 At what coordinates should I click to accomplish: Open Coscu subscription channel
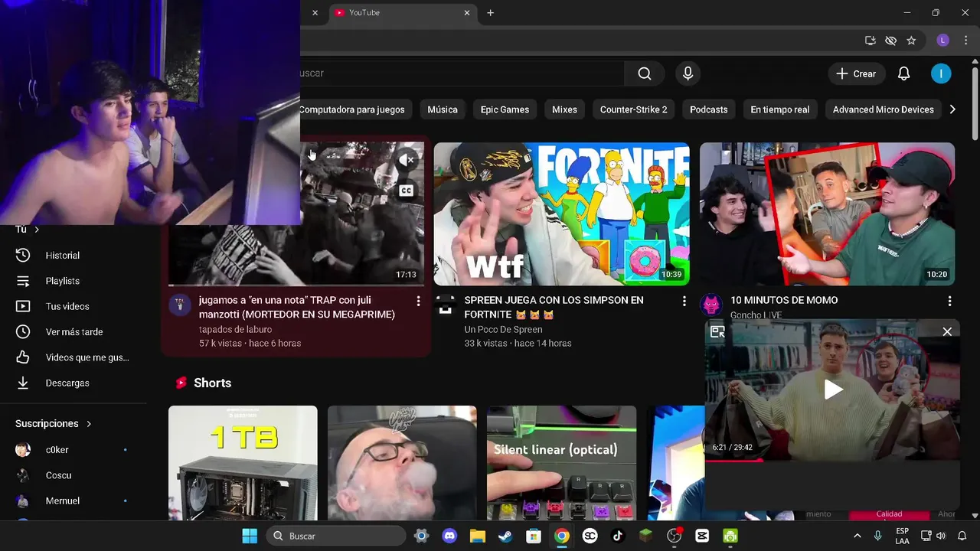(73, 475)
